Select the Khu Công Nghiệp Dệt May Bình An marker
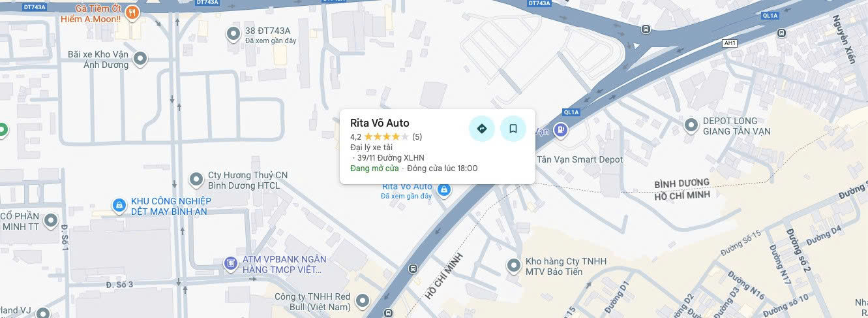868x318 pixels. (x=119, y=206)
